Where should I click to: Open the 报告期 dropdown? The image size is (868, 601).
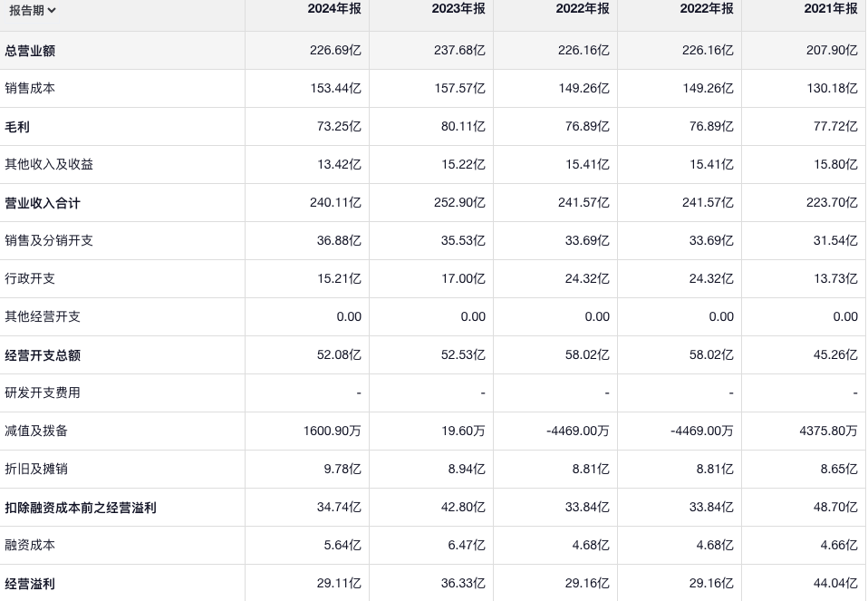coord(33,10)
